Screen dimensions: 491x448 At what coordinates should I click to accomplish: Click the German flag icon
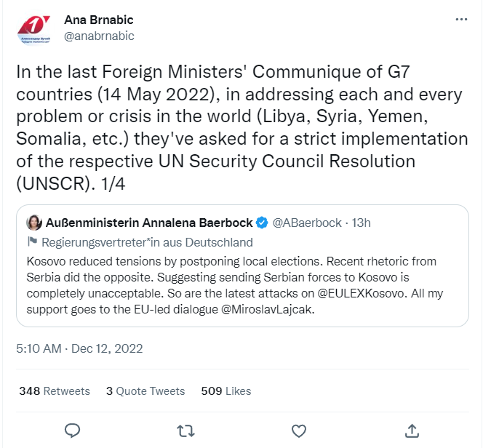pyautogui.click(x=32, y=242)
